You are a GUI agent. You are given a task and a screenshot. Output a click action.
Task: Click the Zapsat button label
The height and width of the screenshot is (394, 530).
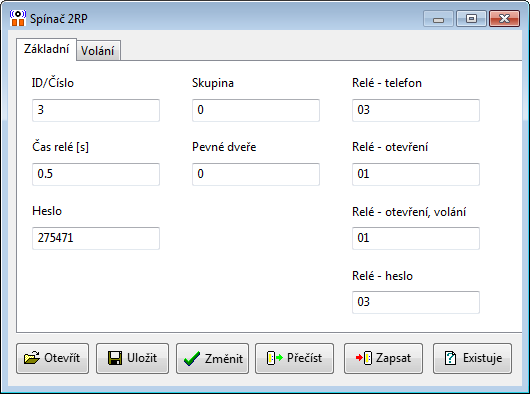tap(393, 358)
